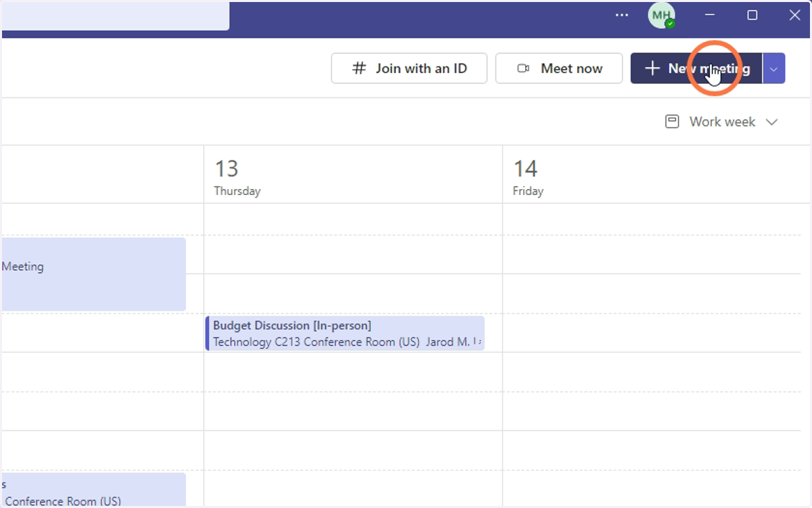The width and height of the screenshot is (812, 508).
Task: Open the Work week view dropdown
Action: click(x=721, y=122)
